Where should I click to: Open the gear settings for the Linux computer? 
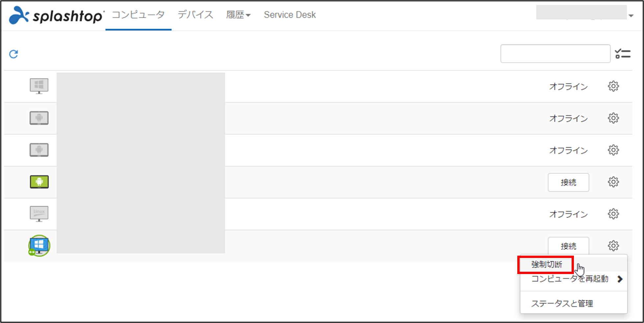pos(614,214)
